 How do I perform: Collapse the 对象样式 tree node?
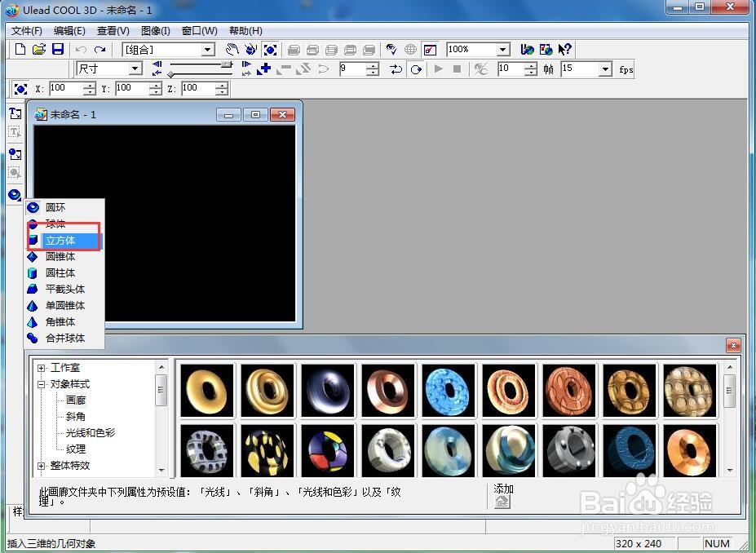point(42,384)
